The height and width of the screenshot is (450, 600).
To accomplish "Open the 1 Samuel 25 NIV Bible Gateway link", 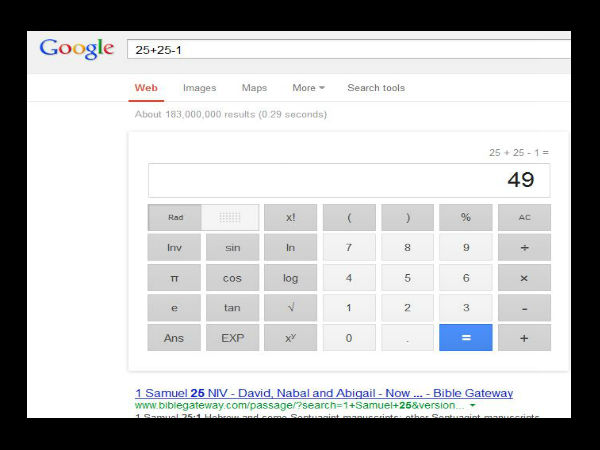I will click(x=324, y=393).
